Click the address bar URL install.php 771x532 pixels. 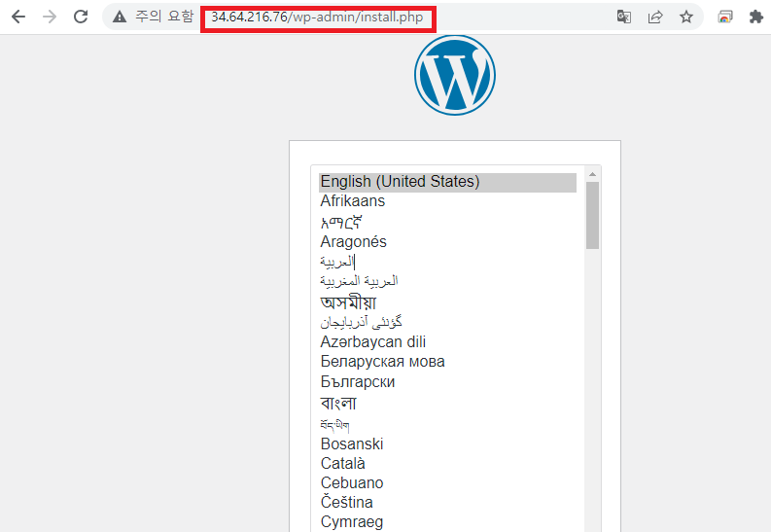pyautogui.click(x=317, y=17)
